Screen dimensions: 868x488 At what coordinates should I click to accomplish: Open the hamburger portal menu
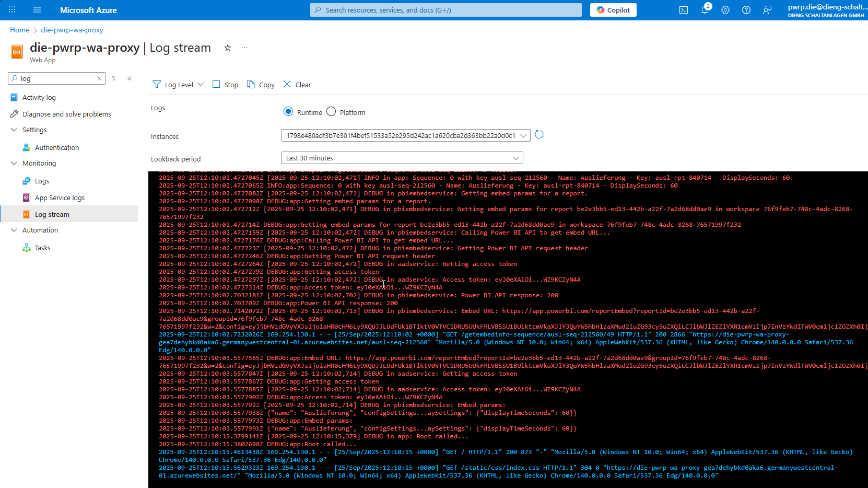click(37, 10)
